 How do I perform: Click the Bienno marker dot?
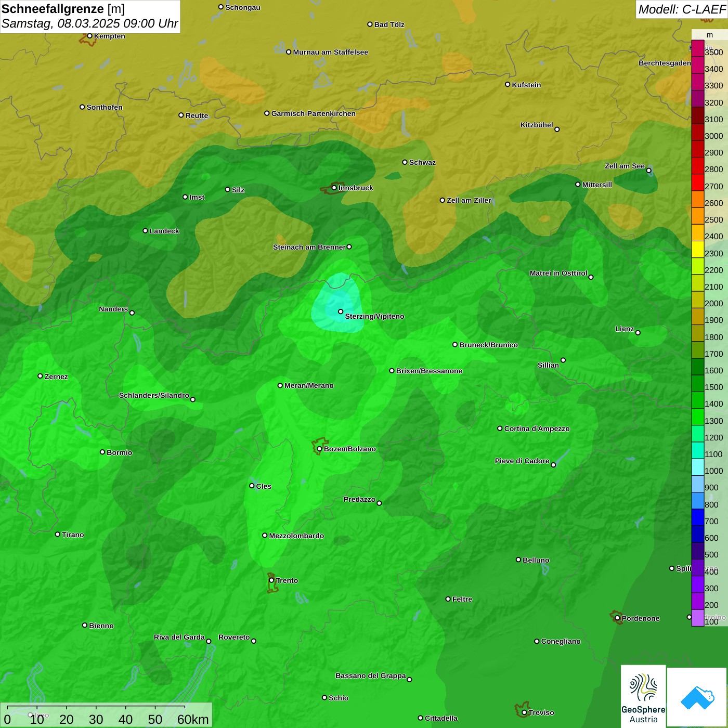85,625
